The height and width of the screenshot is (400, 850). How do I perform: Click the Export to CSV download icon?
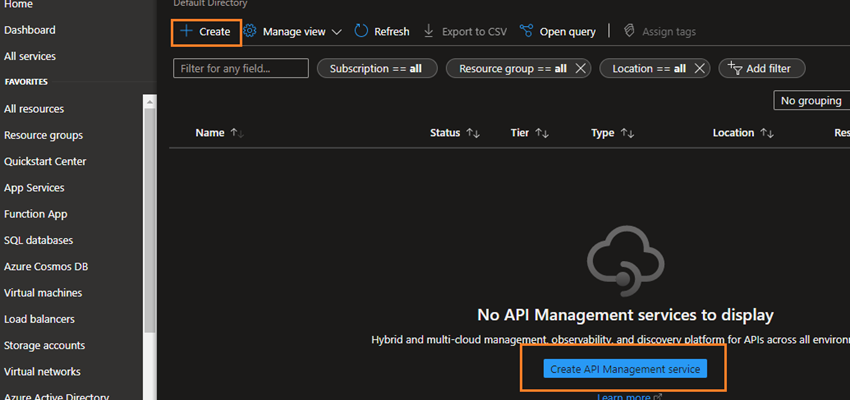click(428, 31)
